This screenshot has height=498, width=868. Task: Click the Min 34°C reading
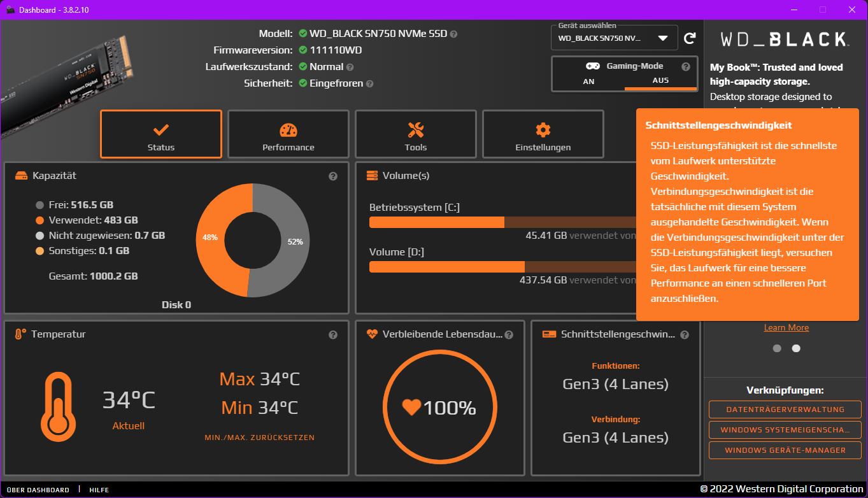[x=260, y=408]
